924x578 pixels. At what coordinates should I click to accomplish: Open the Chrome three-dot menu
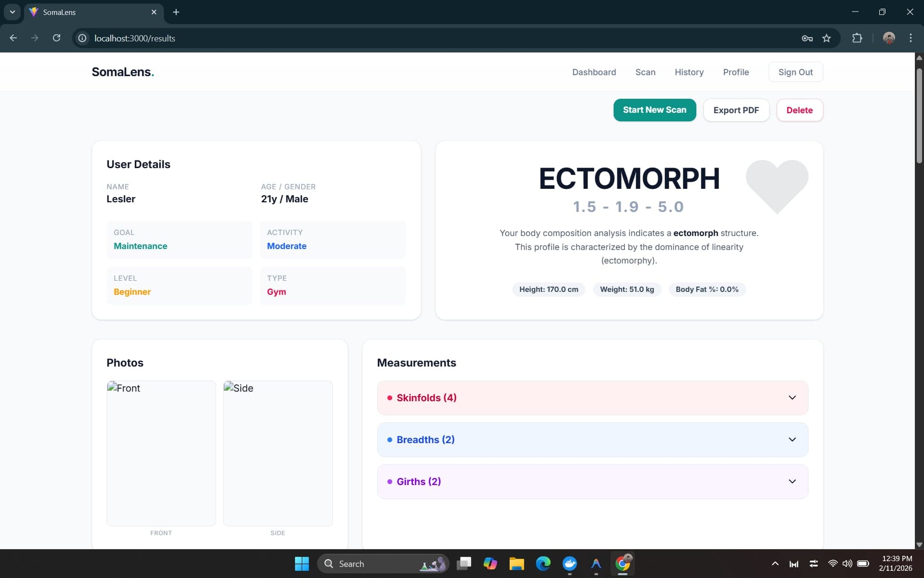tap(911, 38)
